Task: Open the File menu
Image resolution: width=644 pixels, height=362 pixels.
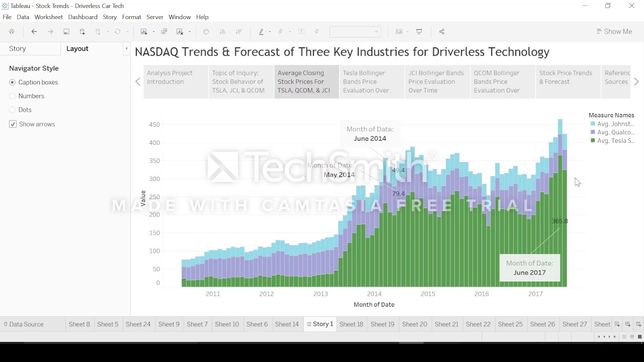Action: pos(7,17)
